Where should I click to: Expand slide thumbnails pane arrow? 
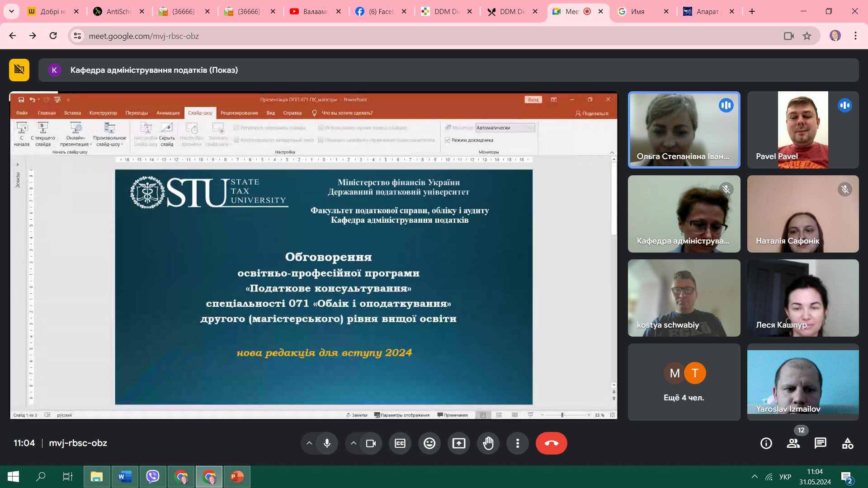18,164
